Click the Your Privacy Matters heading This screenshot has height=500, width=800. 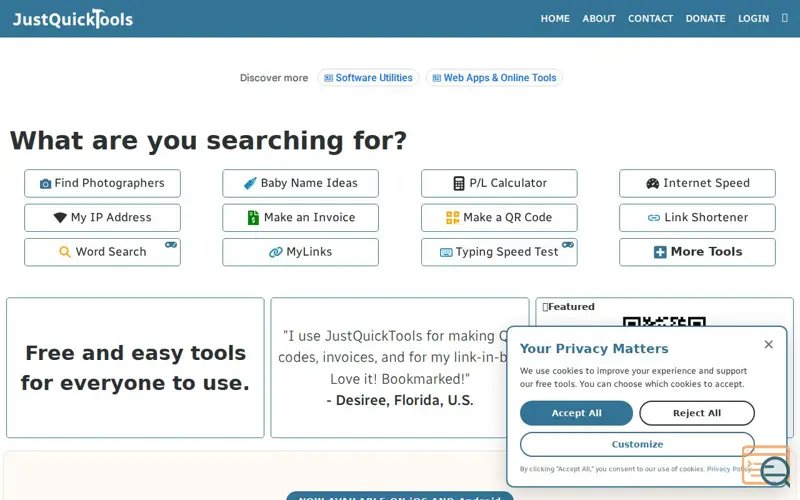click(x=594, y=348)
